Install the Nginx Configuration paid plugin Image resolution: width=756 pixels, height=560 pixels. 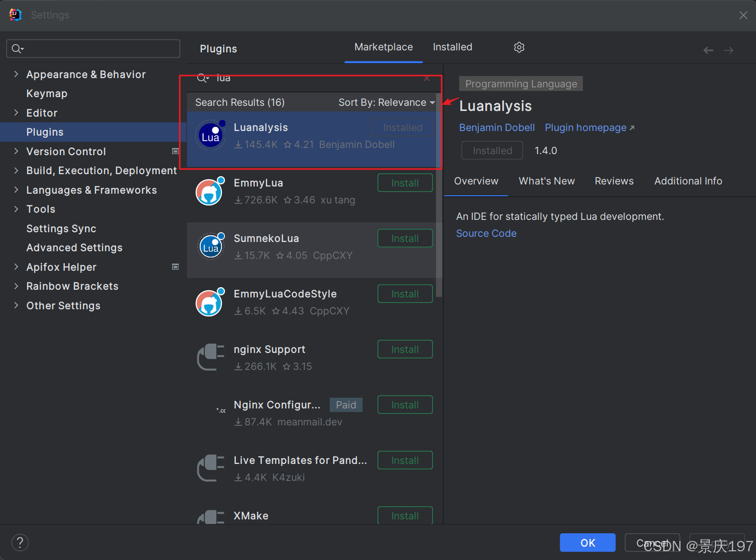coord(405,405)
